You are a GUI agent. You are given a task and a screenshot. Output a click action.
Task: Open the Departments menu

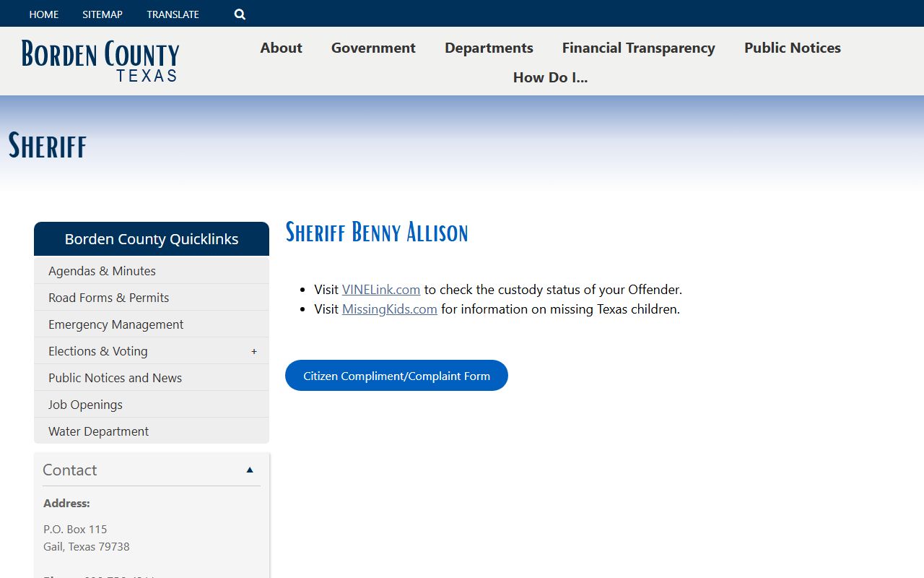click(x=489, y=48)
